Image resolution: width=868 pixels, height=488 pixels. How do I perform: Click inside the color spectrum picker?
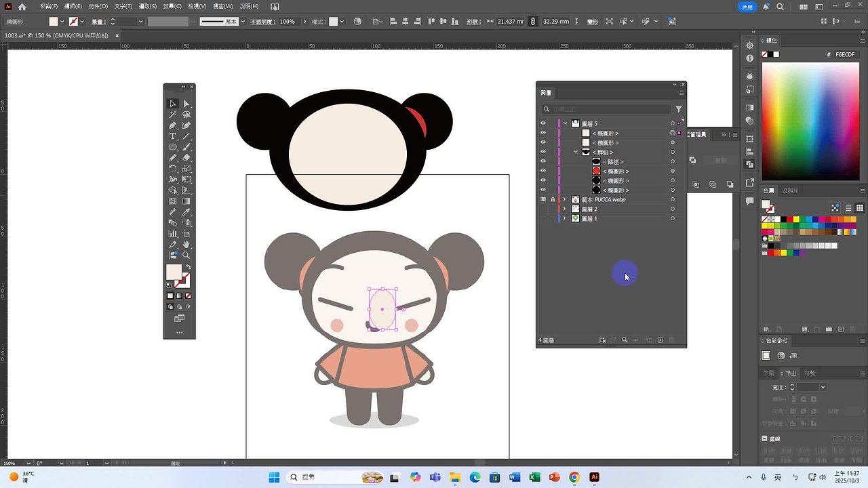[x=810, y=122]
